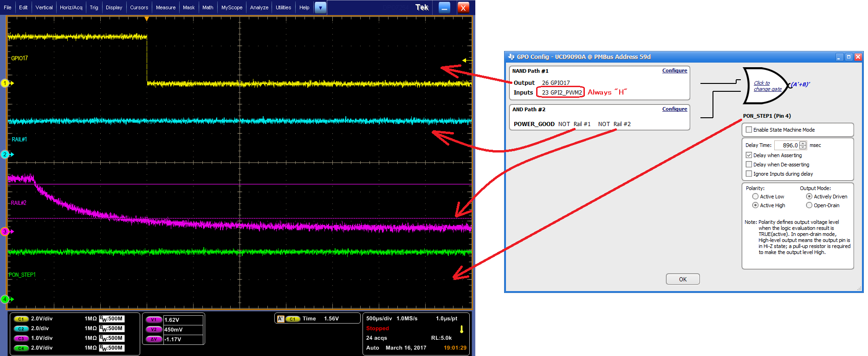Image resolution: width=868 pixels, height=356 pixels.
Task: Open the Cursors menu
Action: click(x=139, y=7)
